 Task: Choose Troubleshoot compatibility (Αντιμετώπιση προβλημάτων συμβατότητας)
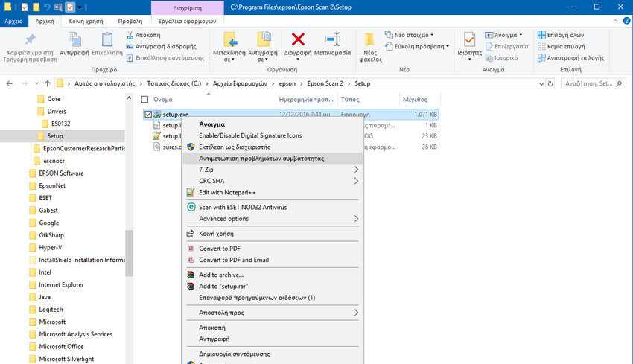click(x=272, y=159)
